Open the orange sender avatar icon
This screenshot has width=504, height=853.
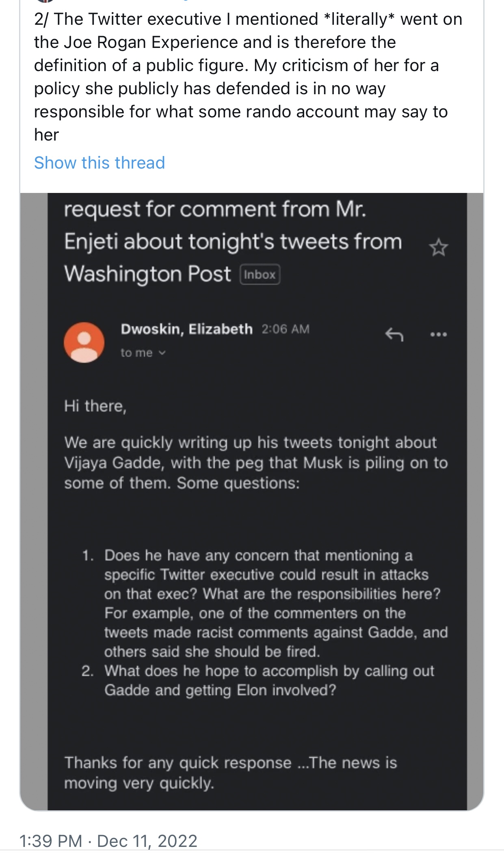pyautogui.click(x=84, y=342)
